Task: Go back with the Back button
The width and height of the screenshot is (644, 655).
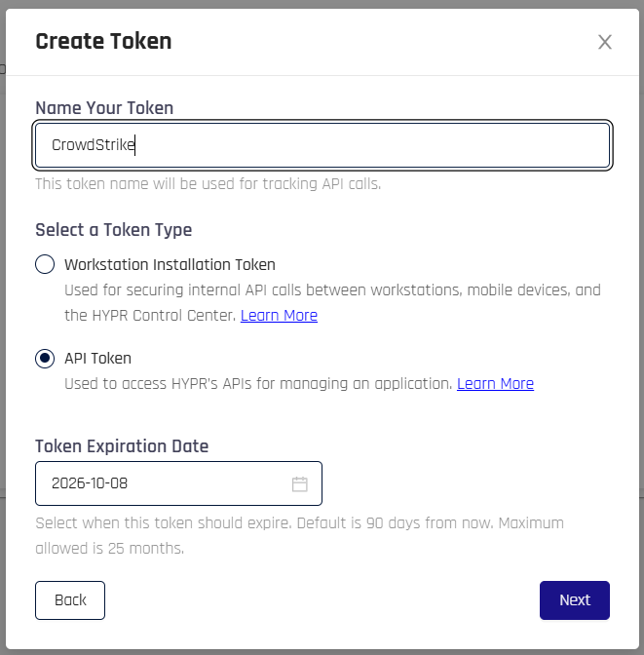Action: coord(70,600)
